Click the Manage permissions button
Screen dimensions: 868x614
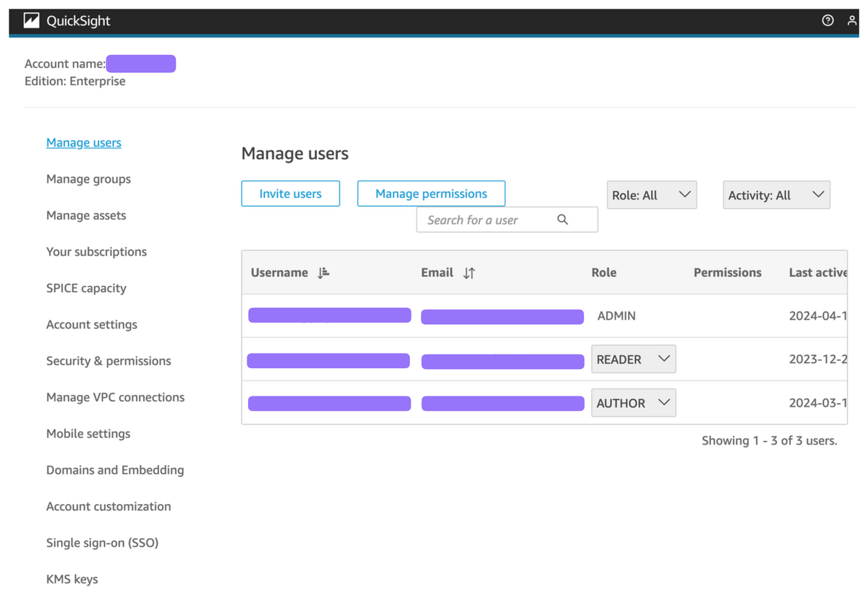(431, 194)
